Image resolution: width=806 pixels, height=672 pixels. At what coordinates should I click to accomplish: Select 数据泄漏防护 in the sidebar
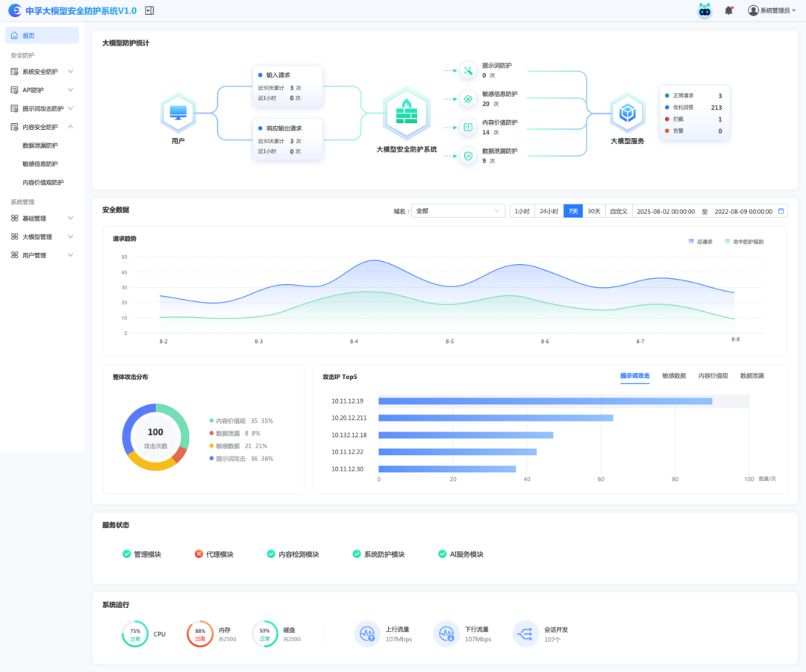tap(40, 145)
